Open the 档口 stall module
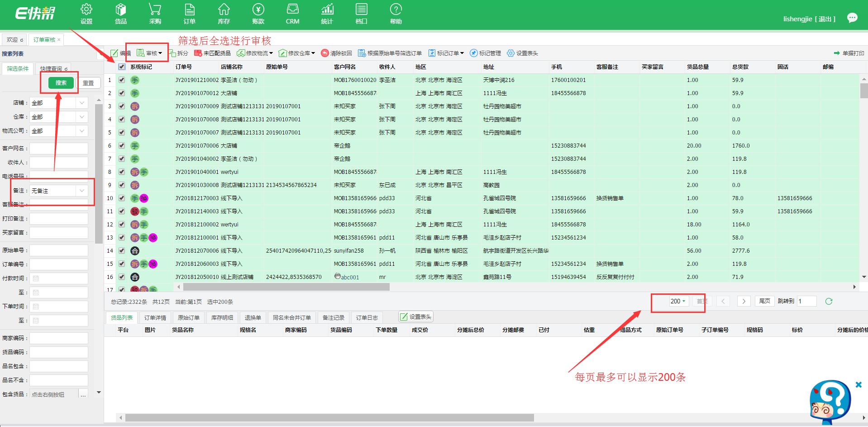 362,14
